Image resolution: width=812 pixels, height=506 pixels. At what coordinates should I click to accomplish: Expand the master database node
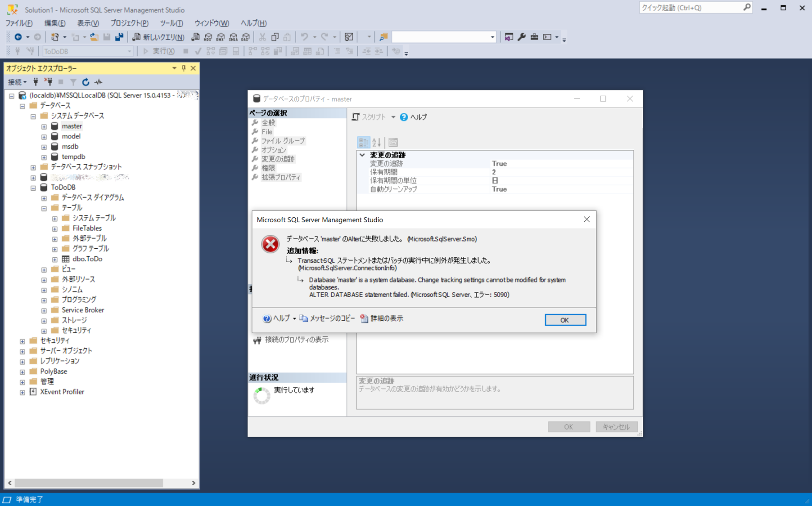[44, 126]
